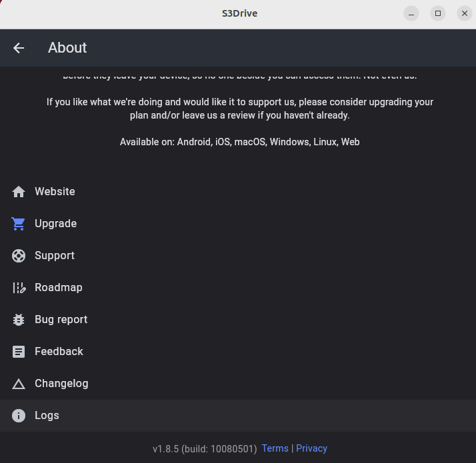Click the About page title
Screen dimensions: 476x463
67,48
